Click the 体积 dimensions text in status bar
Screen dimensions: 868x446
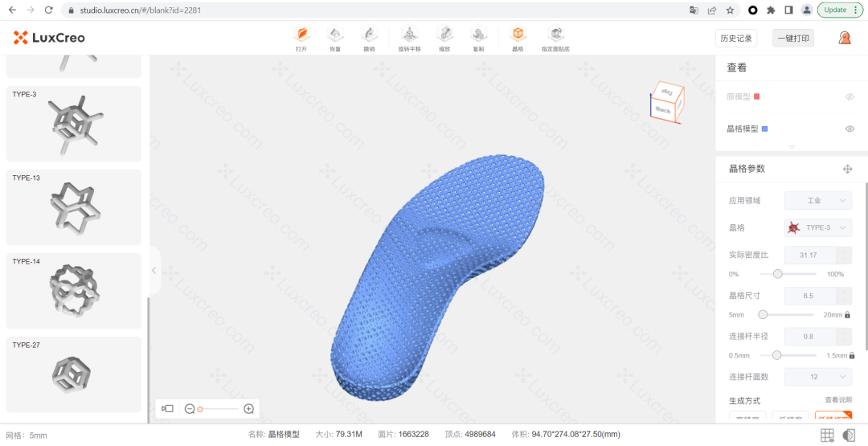[x=567, y=435]
